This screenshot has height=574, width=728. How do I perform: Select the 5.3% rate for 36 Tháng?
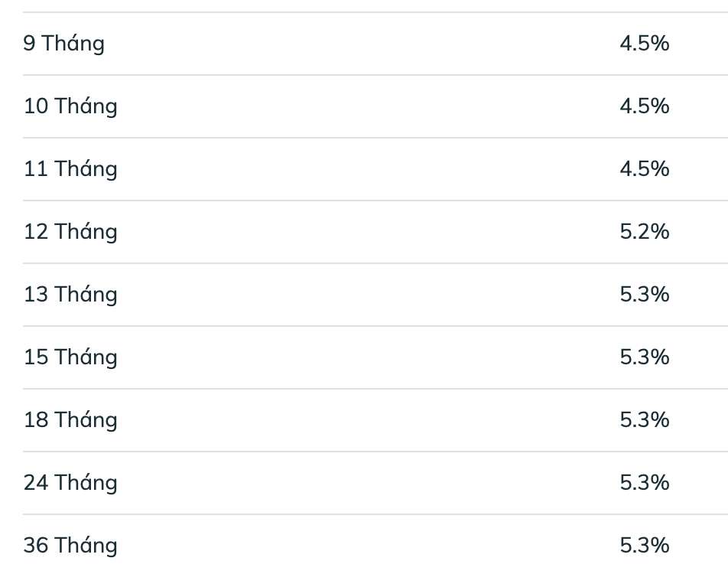coord(644,546)
